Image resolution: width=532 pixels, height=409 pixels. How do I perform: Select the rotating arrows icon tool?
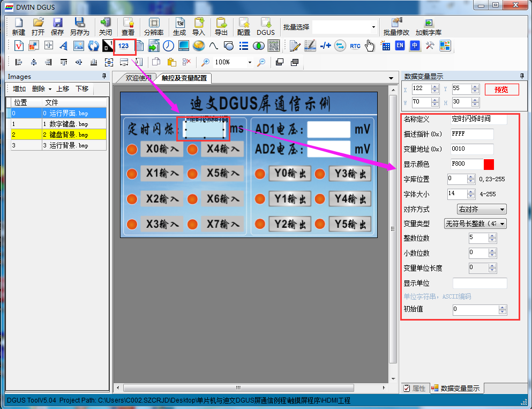coord(93,46)
